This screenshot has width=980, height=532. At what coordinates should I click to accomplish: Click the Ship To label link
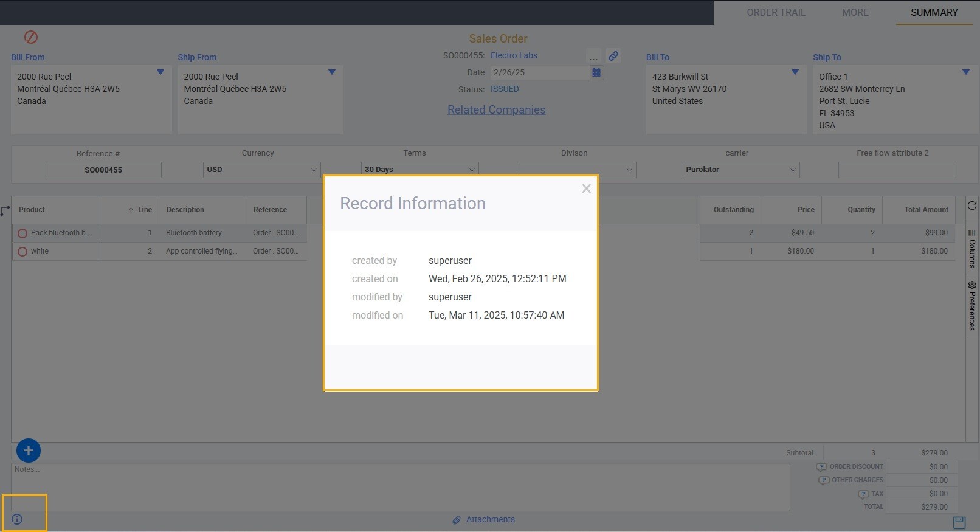point(827,57)
